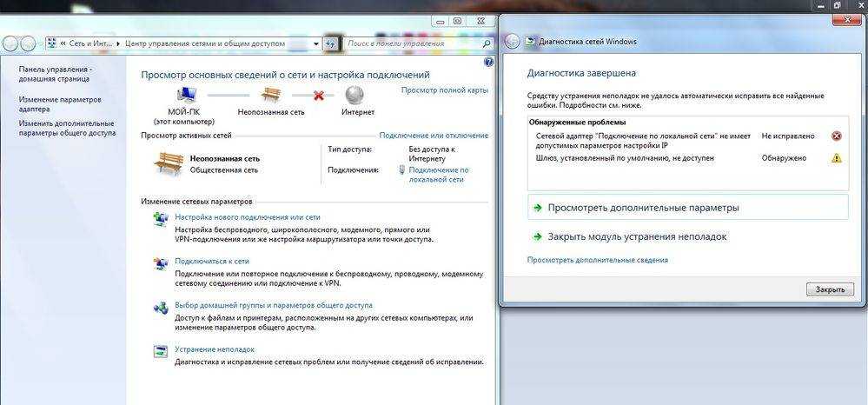Open Подключение по локальной сети link
Image resolution: width=868 pixels, height=405 pixels.
439,175
